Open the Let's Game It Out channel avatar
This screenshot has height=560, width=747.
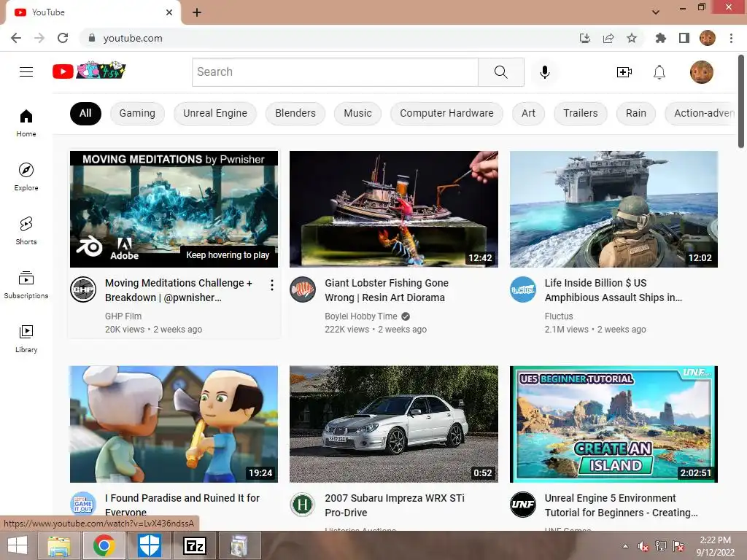(x=83, y=505)
